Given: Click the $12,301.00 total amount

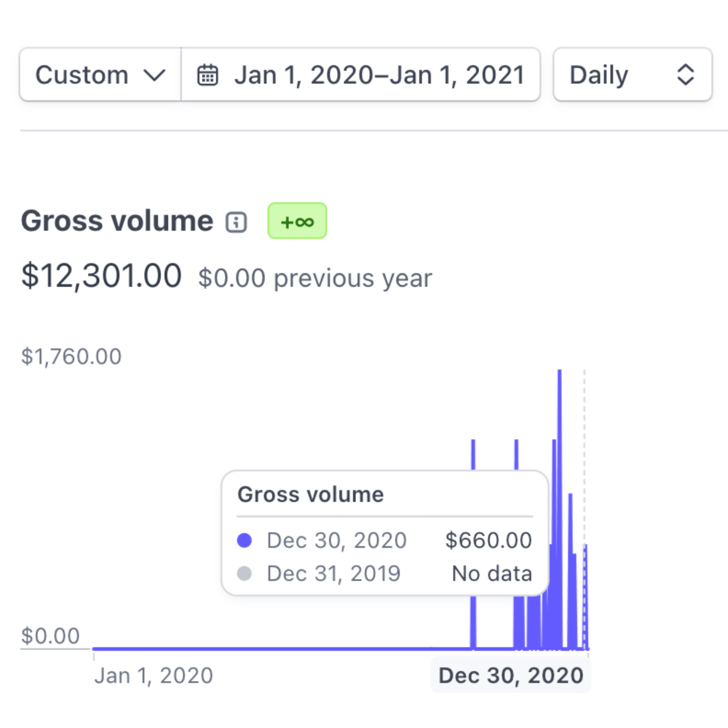Looking at the screenshot, I should [x=101, y=276].
